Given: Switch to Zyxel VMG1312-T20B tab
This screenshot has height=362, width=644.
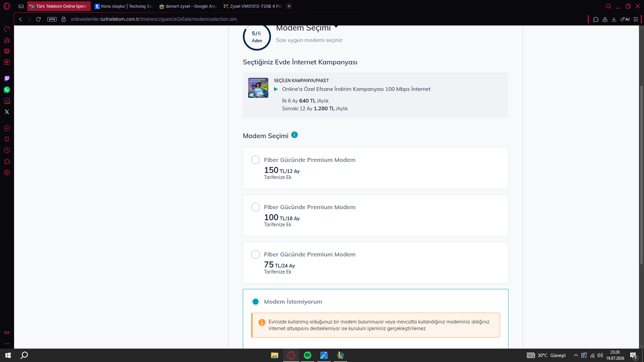Looking at the screenshot, I should (x=253, y=6).
